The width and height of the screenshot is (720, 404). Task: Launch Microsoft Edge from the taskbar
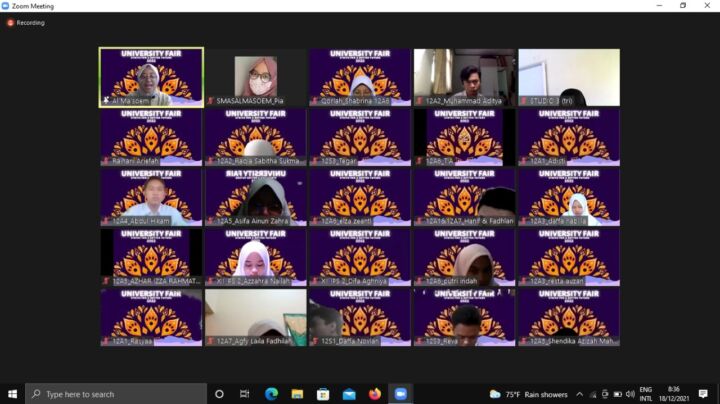271,394
